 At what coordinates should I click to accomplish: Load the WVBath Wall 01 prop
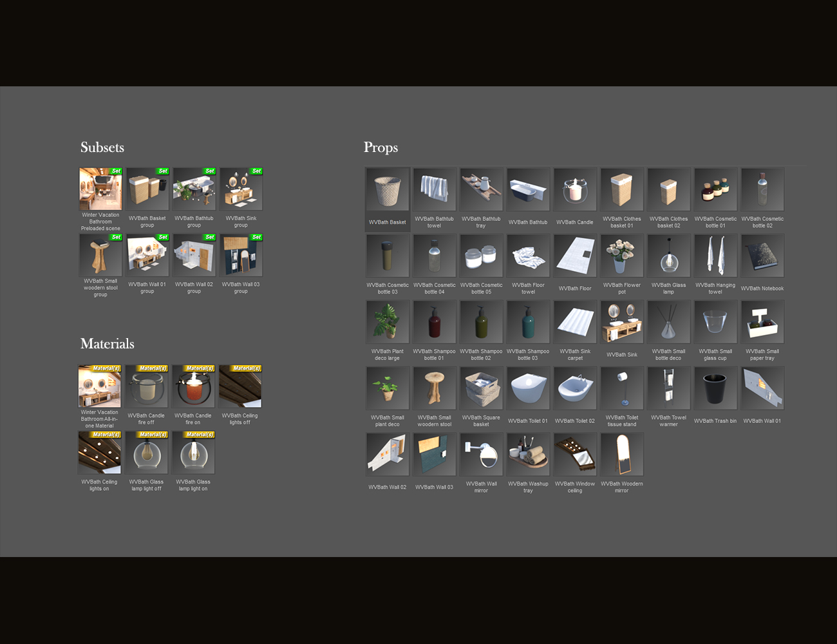(763, 388)
